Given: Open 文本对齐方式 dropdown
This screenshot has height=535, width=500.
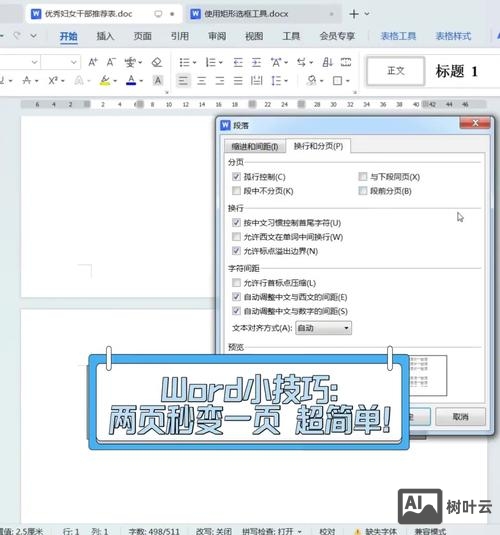Looking at the screenshot, I should (x=323, y=328).
